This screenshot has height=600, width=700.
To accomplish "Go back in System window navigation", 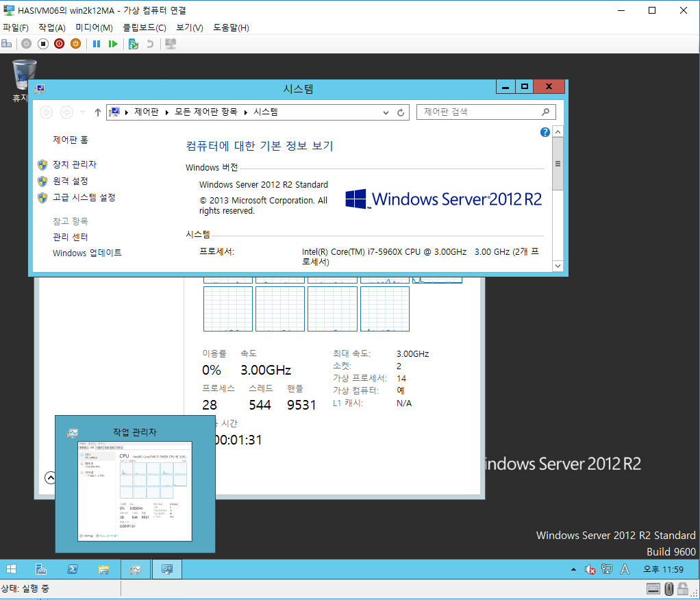I will coord(47,112).
